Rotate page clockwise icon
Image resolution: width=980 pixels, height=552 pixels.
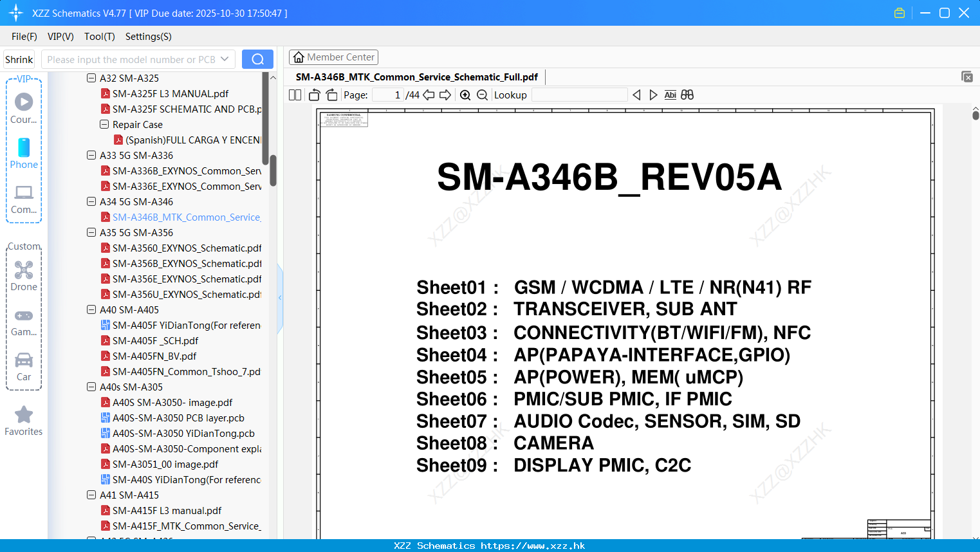click(x=331, y=95)
